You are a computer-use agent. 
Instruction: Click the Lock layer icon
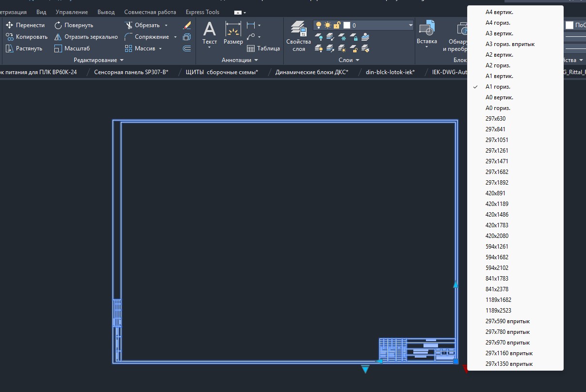coord(354,37)
